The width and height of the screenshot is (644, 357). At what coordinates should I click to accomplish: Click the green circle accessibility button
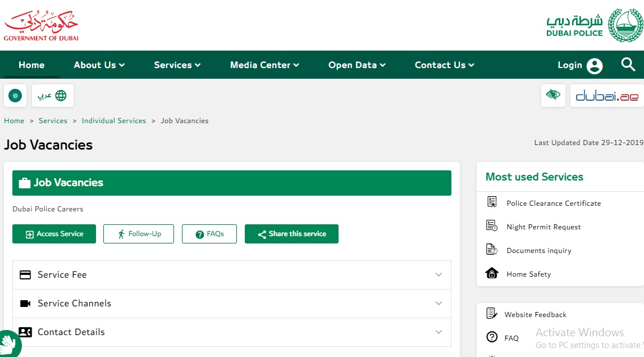(x=15, y=96)
